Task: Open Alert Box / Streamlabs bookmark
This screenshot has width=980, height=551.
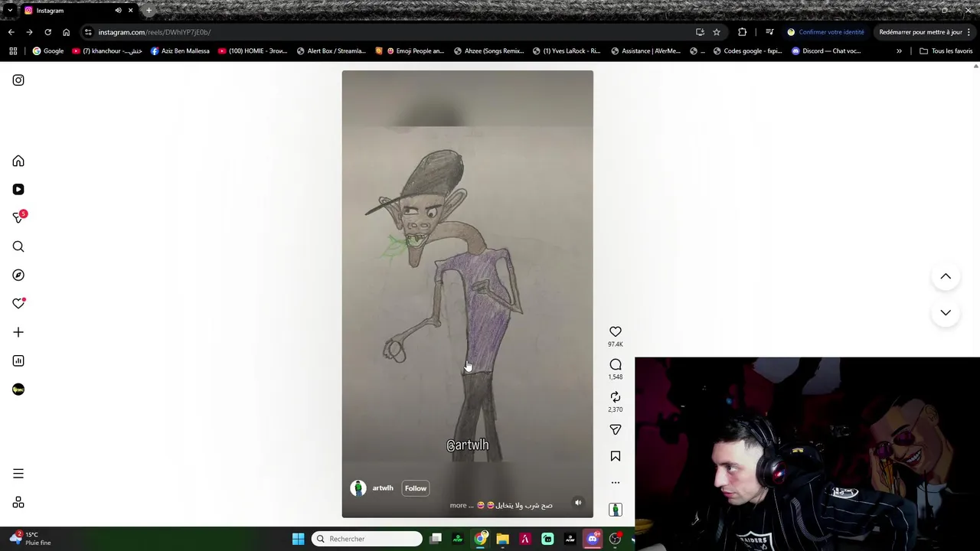Action: [331, 51]
